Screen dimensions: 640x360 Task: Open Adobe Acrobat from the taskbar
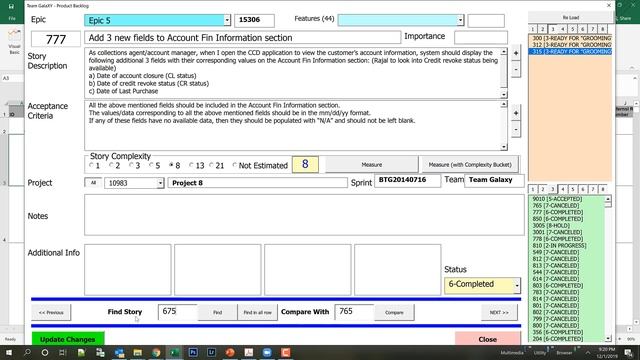(x=249, y=353)
